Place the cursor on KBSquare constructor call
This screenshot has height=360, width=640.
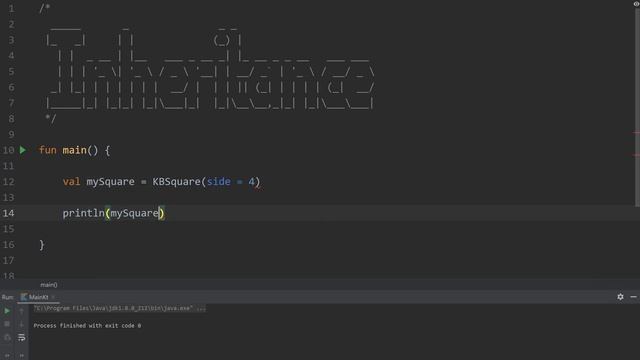pyautogui.click(x=176, y=182)
